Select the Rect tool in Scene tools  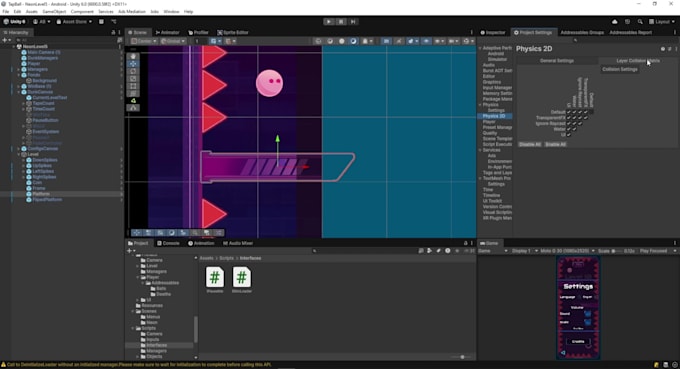[x=133, y=86]
